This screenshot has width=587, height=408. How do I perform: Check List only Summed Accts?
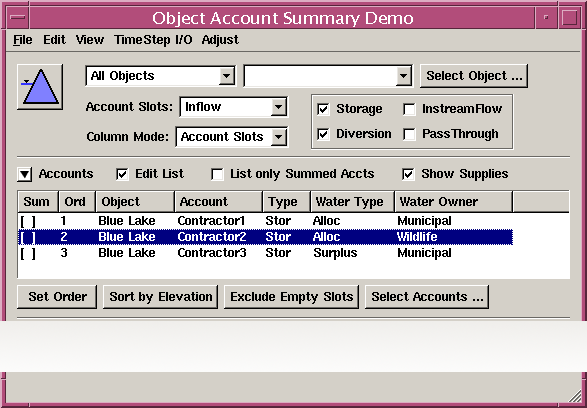(217, 174)
